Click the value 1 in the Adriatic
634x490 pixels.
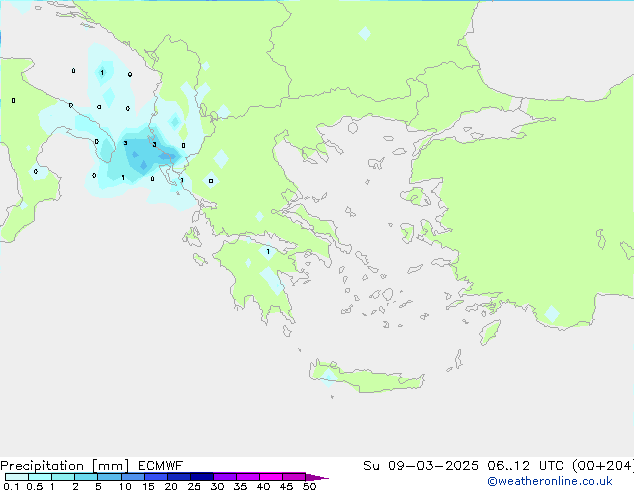point(102,73)
